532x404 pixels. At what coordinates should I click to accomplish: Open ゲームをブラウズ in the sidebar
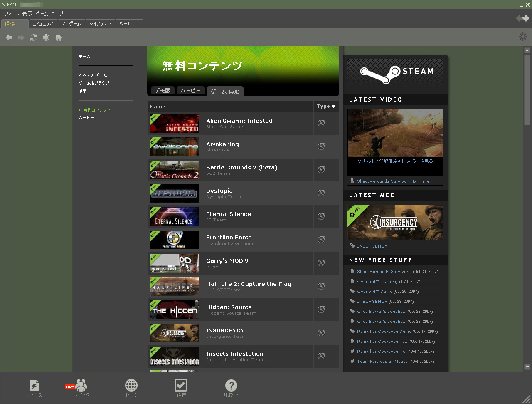click(94, 83)
